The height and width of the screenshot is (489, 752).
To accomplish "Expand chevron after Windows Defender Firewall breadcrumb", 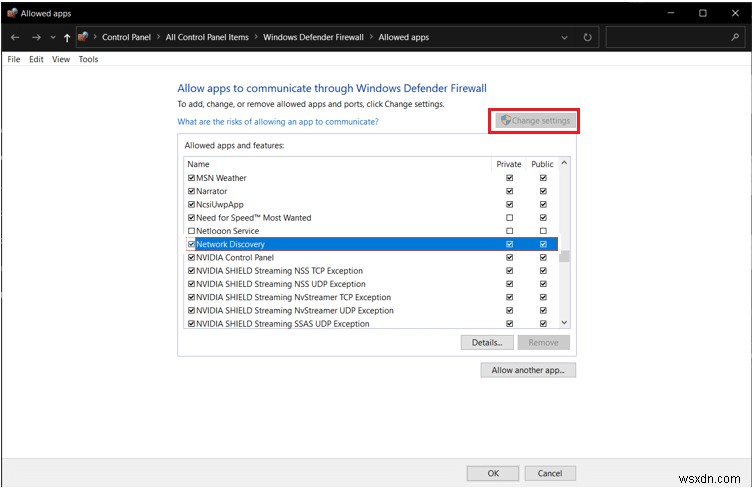I will [371, 37].
